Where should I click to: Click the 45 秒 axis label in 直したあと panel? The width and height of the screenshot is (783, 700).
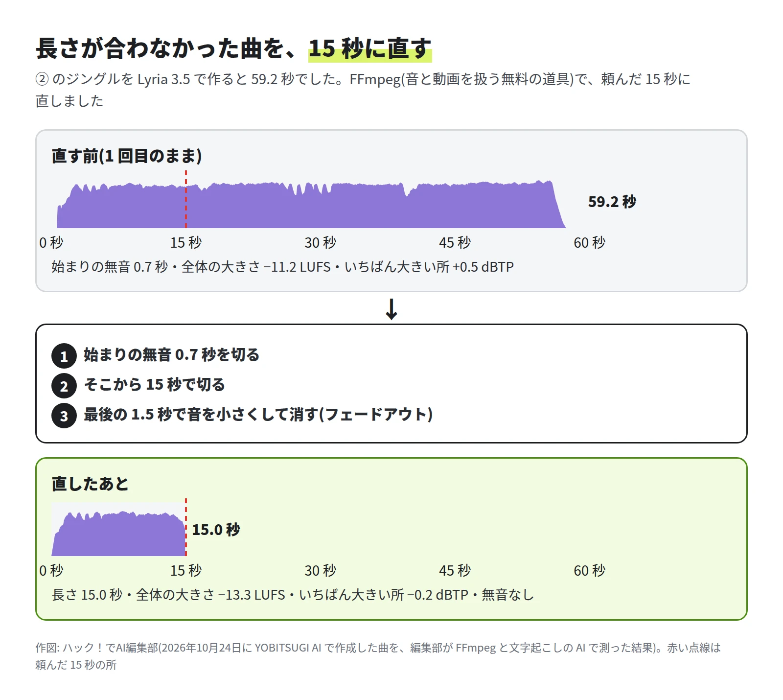click(x=455, y=570)
